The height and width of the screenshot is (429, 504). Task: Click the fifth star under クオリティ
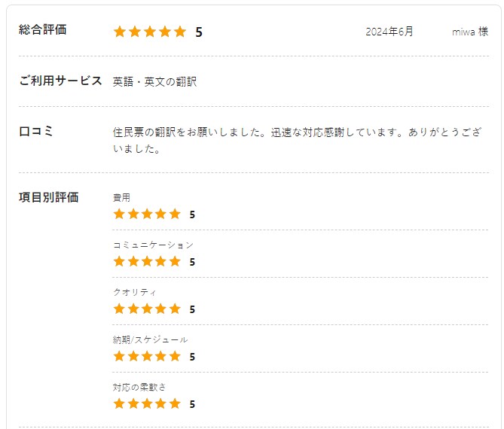(175, 309)
